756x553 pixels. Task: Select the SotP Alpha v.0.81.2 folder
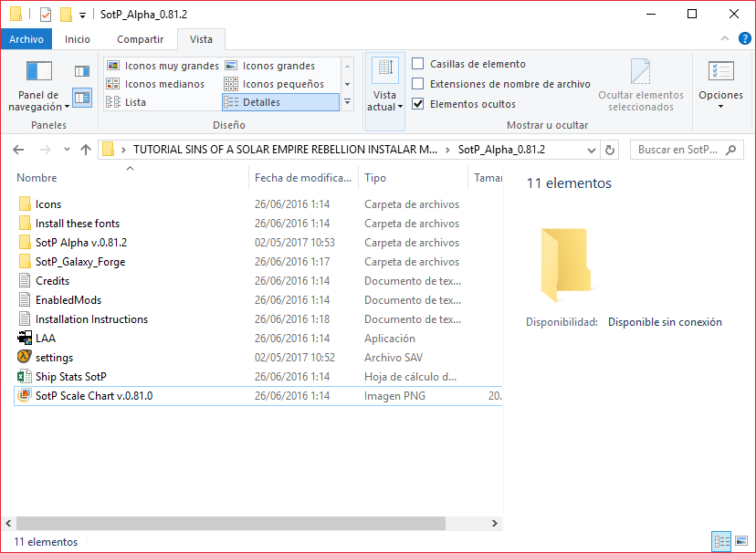click(x=258, y=243)
